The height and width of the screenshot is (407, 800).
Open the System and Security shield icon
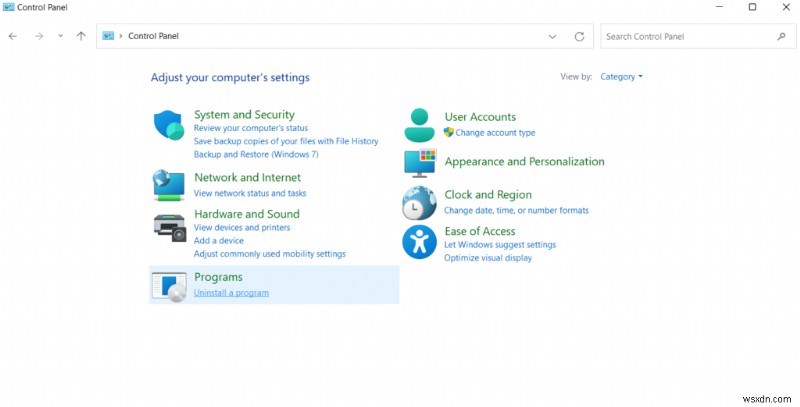[x=169, y=125]
